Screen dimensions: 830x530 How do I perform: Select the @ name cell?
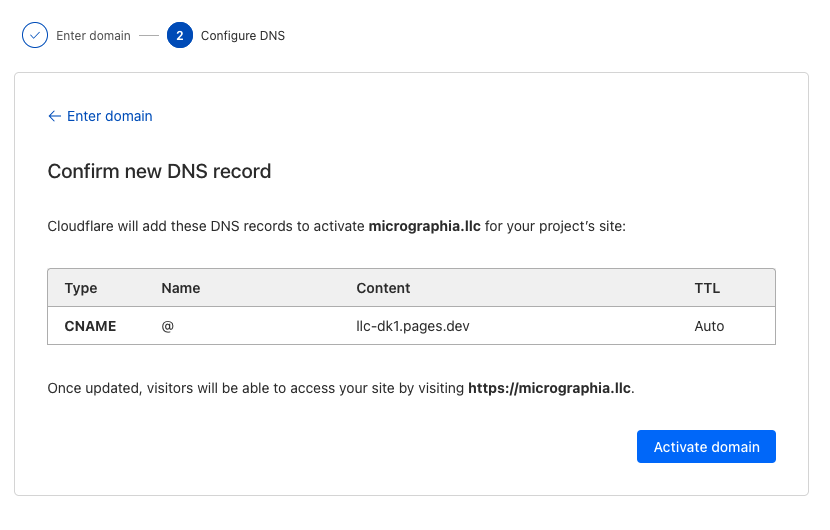(167, 326)
